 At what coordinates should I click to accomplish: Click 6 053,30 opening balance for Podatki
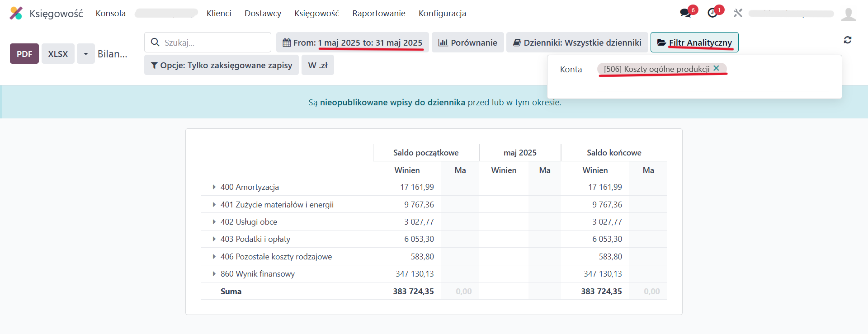coord(419,239)
